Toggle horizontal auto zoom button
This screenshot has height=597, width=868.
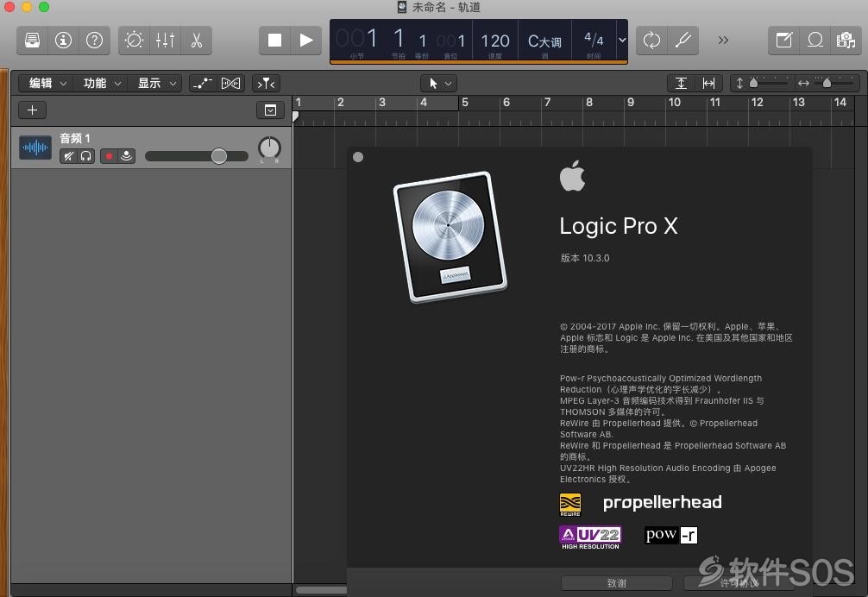pyautogui.click(x=708, y=83)
